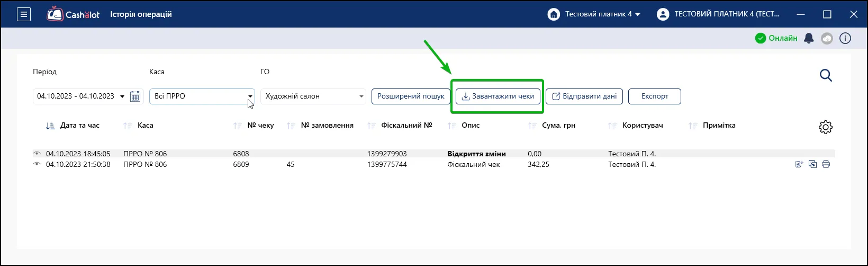This screenshot has width=868, height=266.
Task: Select the Фіскальний чек description cell
Action: pos(474,164)
